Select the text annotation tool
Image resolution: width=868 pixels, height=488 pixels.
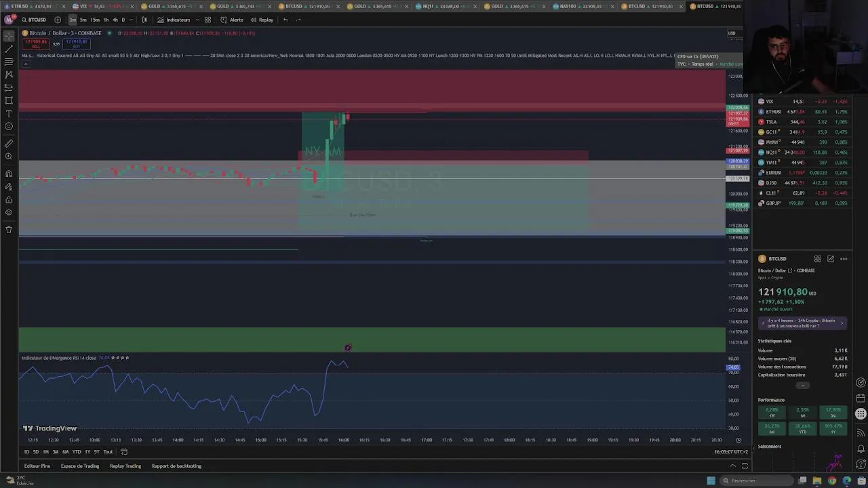click(x=9, y=113)
